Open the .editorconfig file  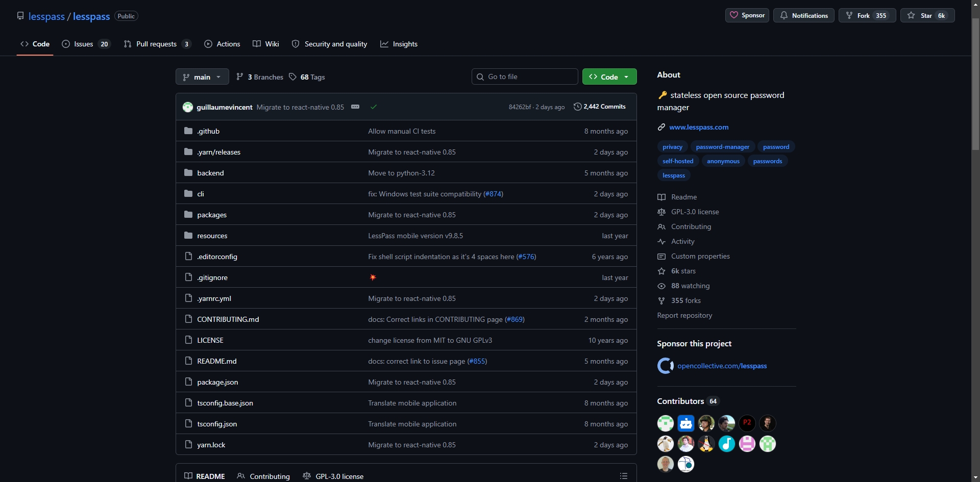tap(217, 257)
